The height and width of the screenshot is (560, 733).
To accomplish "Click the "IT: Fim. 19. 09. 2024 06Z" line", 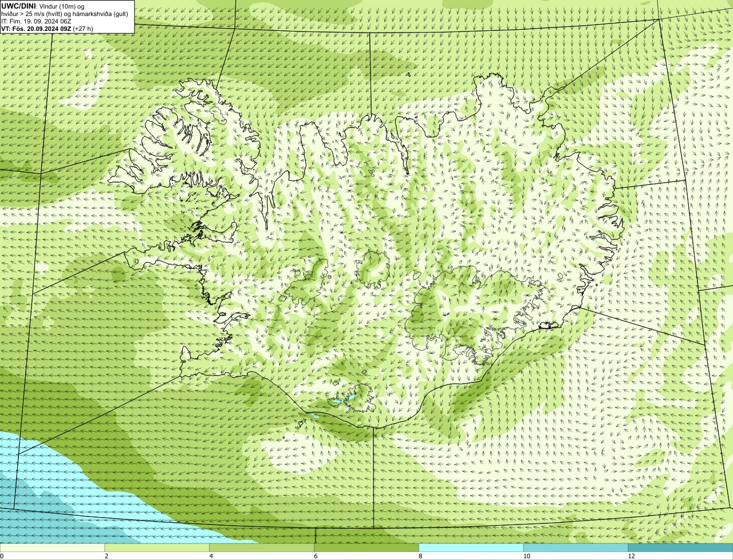I will (36, 21).
